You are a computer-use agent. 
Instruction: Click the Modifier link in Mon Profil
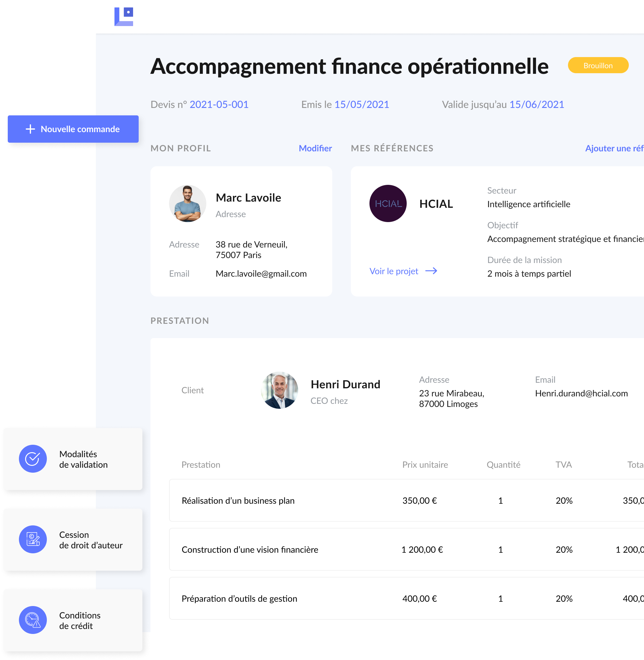tap(315, 149)
